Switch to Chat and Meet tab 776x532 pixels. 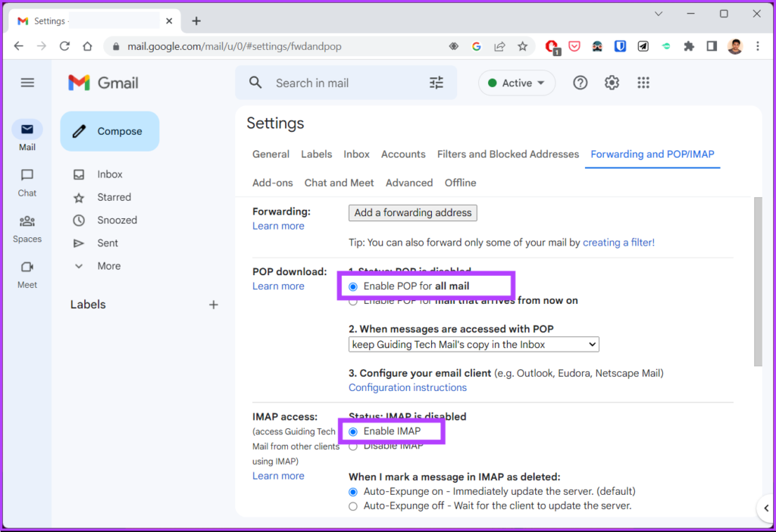(339, 183)
